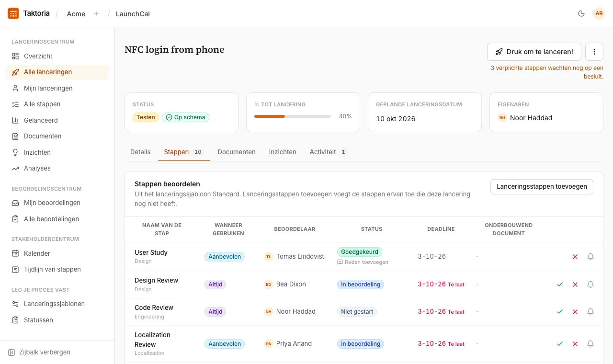Click the In beoordeling status for Design Review
This screenshot has width=613, height=364.
(361, 284)
